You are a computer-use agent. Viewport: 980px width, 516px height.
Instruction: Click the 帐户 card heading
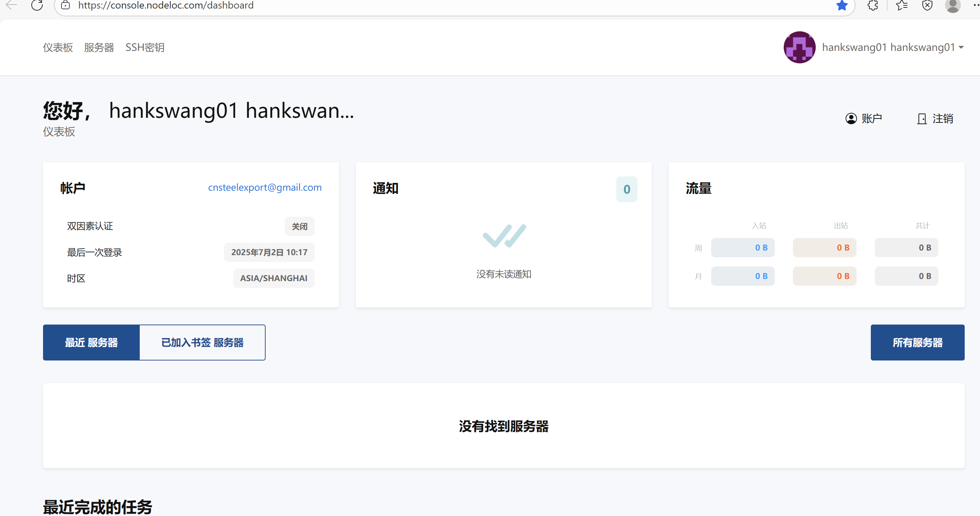pyautogui.click(x=73, y=189)
